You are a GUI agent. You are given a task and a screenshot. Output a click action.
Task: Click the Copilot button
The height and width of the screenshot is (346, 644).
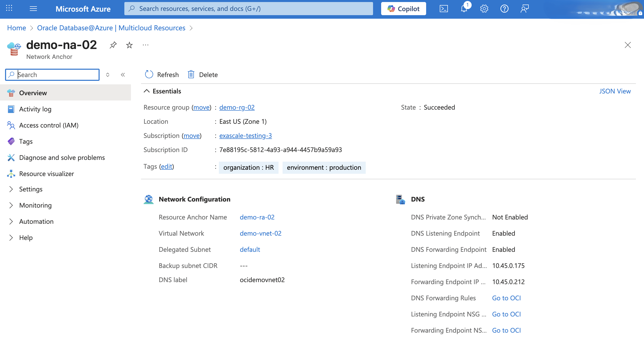[403, 9]
